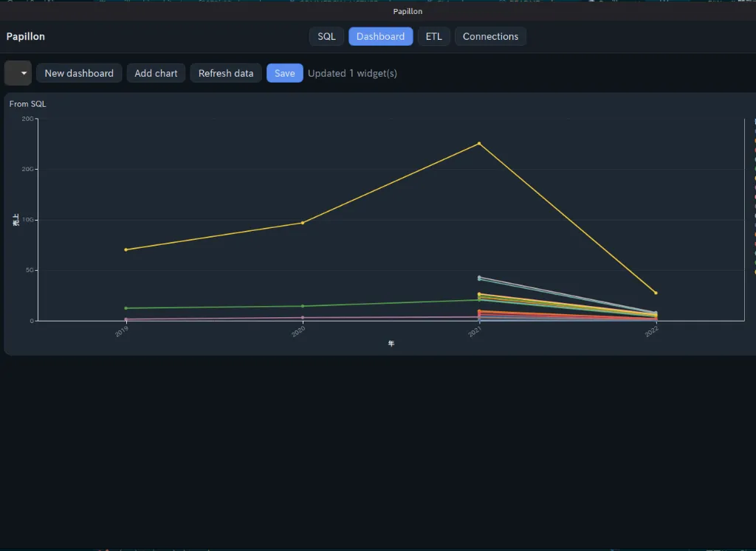The width and height of the screenshot is (756, 551).
Task: Expand the dashboard selector dropdown
Action: pos(18,73)
